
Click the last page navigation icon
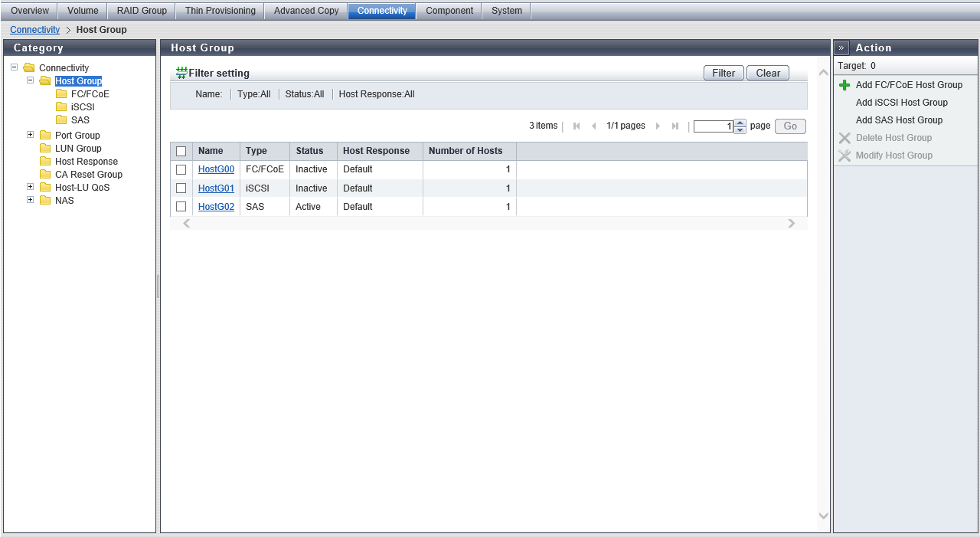[x=675, y=126]
